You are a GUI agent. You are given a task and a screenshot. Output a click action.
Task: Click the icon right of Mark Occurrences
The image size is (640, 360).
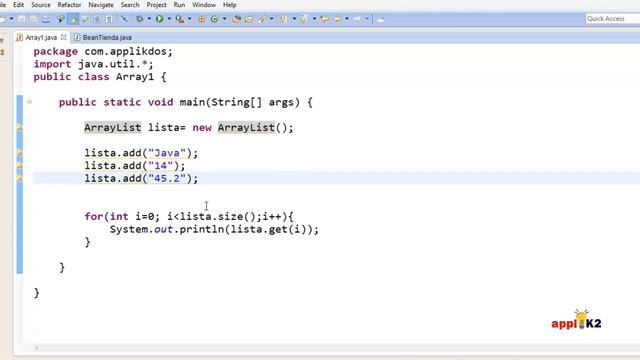click(84, 19)
